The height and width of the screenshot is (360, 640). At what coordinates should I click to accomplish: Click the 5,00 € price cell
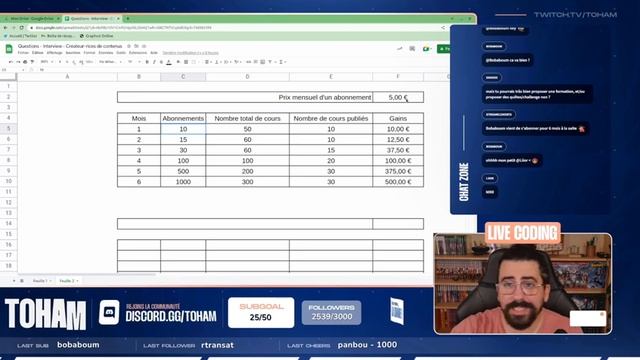pyautogui.click(x=398, y=97)
